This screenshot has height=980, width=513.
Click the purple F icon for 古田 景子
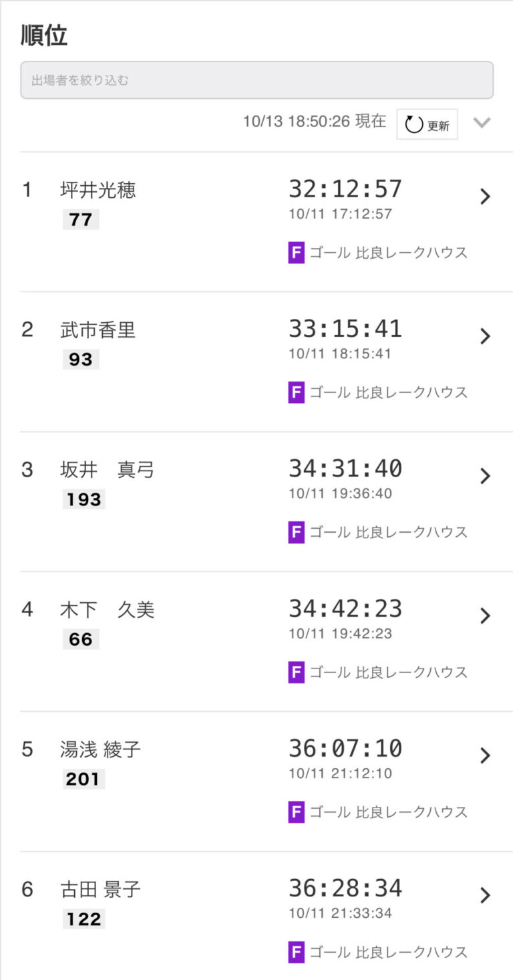297,952
